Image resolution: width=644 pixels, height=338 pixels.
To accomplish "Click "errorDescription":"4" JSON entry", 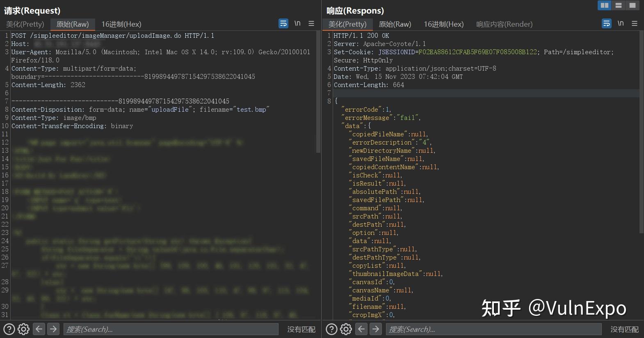I will [390, 143].
